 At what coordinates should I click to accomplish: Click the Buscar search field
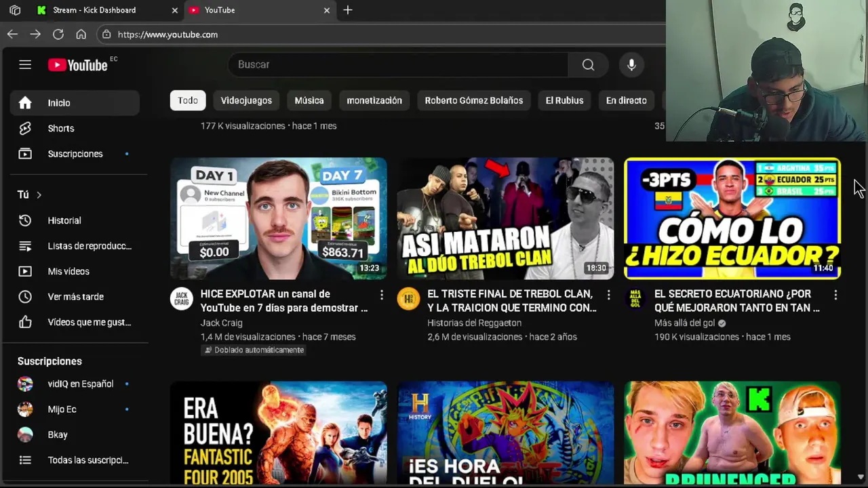pyautogui.click(x=398, y=64)
